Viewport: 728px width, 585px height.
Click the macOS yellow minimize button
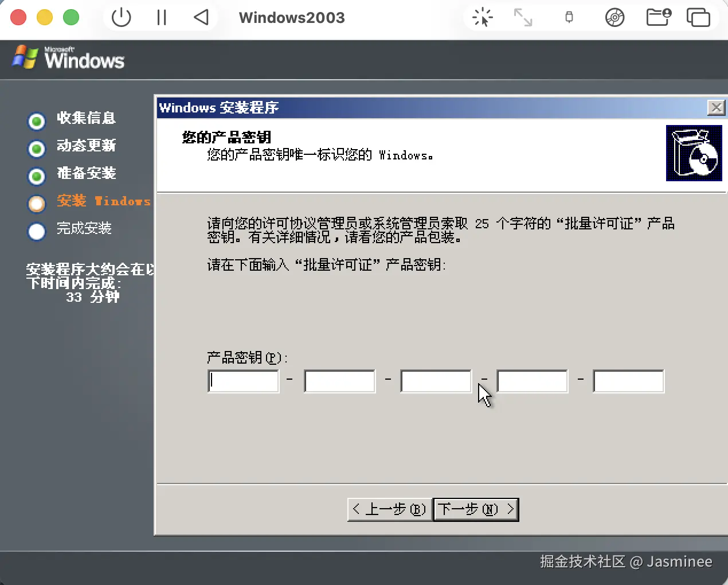(45, 17)
